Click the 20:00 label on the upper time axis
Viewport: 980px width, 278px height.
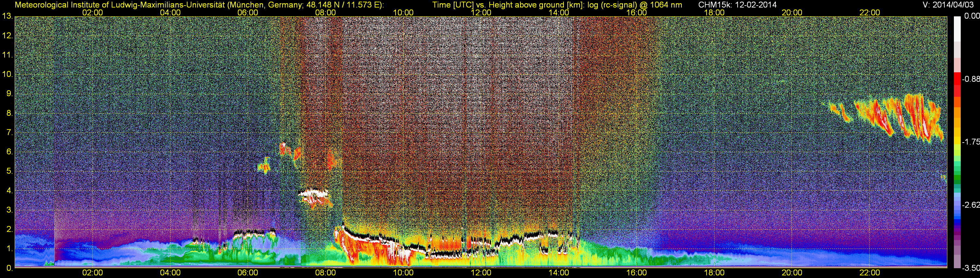click(792, 12)
